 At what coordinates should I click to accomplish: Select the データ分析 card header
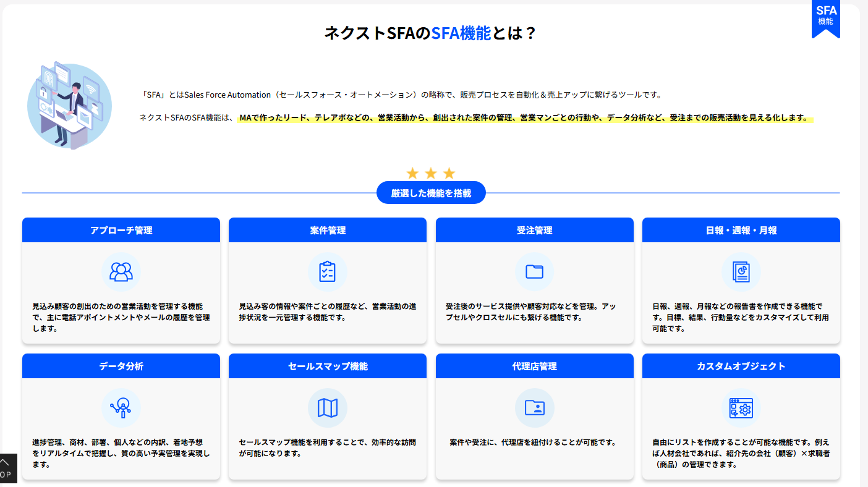121,366
